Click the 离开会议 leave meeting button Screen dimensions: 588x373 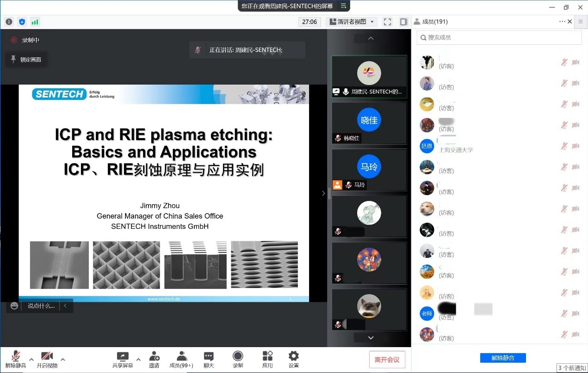coord(387,360)
